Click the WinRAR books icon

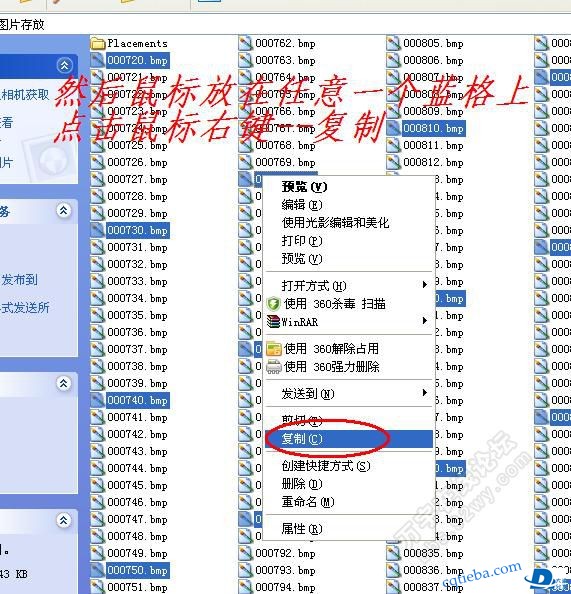pyautogui.click(x=273, y=322)
